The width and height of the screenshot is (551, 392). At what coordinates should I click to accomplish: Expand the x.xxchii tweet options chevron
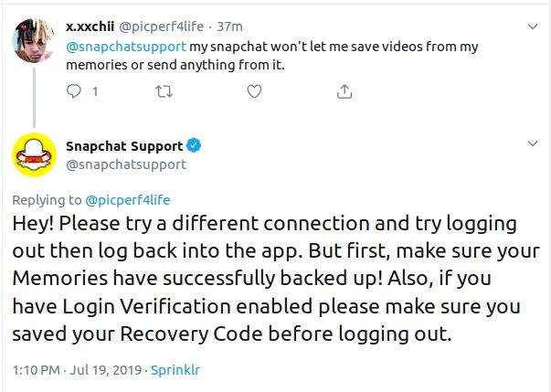[x=533, y=26]
